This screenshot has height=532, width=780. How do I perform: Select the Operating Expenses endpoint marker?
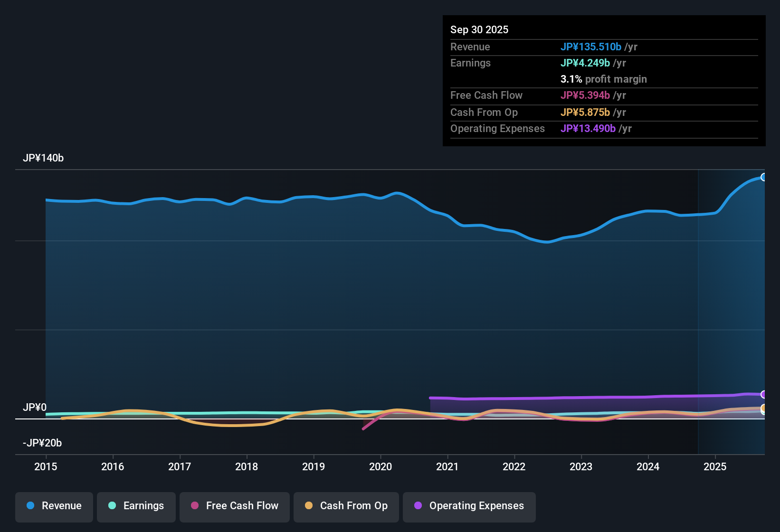point(763,395)
